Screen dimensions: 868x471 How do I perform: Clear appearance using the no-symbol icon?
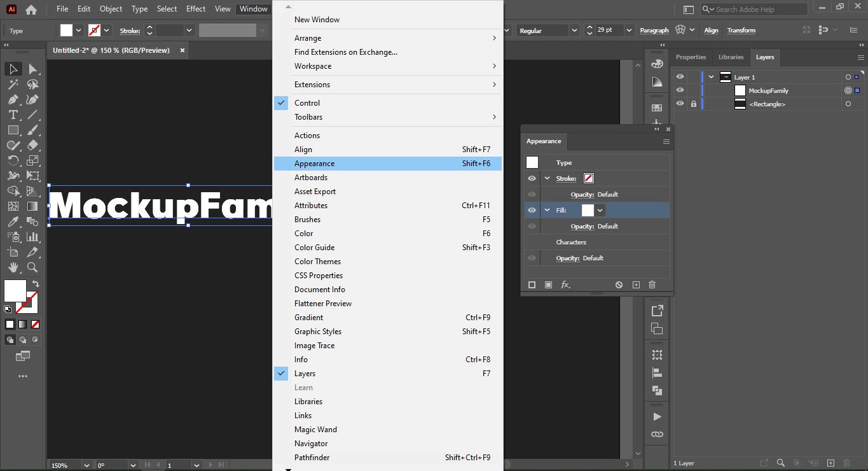[619, 285]
